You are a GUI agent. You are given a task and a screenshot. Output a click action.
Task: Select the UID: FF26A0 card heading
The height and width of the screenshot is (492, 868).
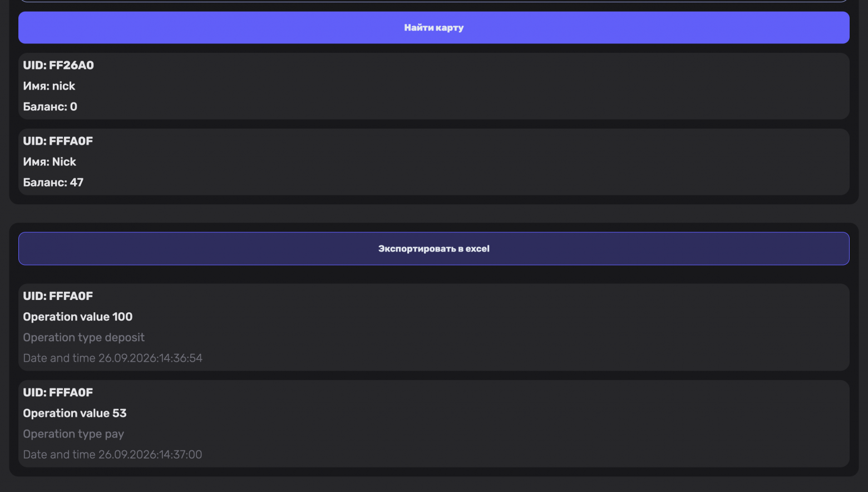pos(58,65)
